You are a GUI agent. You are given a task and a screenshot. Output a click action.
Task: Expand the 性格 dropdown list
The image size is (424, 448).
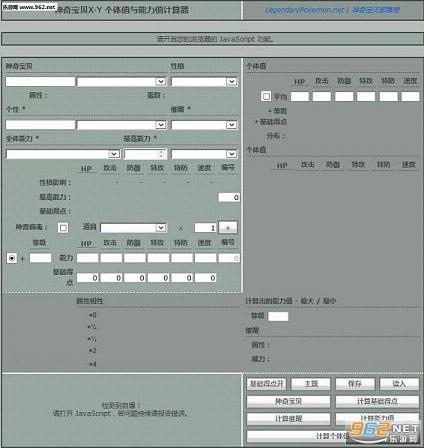[x=204, y=82]
